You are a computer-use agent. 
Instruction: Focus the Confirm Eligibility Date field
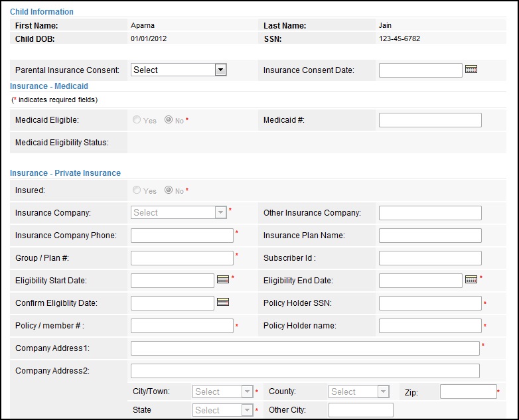(173, 303)
